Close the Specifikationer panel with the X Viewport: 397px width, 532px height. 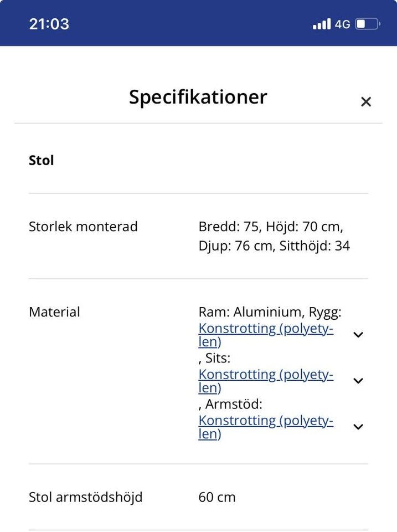[365, 102]
